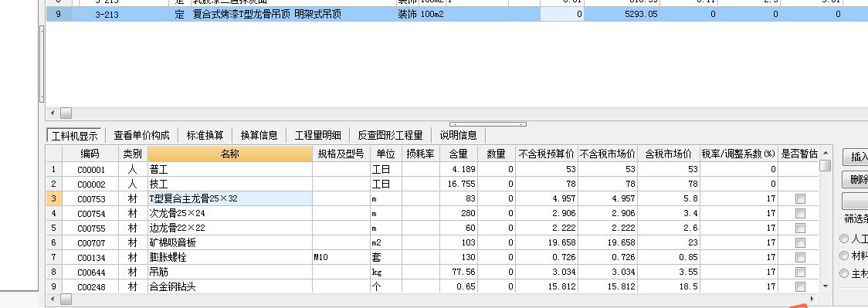The image size is (868, 308).
Task: Click the materials table scroll-down arrow
Action: [826, 286]
